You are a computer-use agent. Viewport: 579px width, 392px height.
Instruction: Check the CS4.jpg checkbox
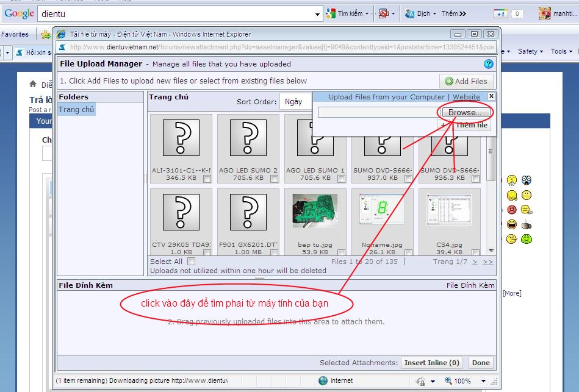click(x=476, y=253)
